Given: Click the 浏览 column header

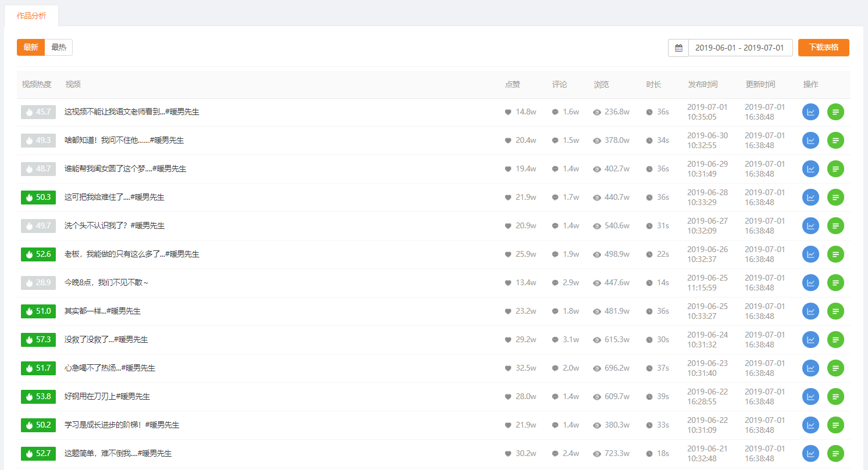Looking at the screenshot, I should pyautogui.click(x=601, y=85).
